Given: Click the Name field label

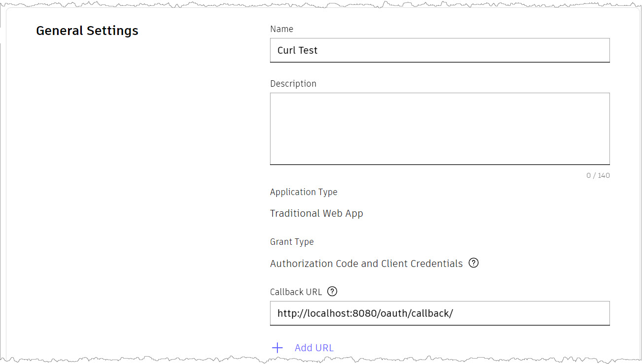Looking at the screenshot, I should point(281,29).
